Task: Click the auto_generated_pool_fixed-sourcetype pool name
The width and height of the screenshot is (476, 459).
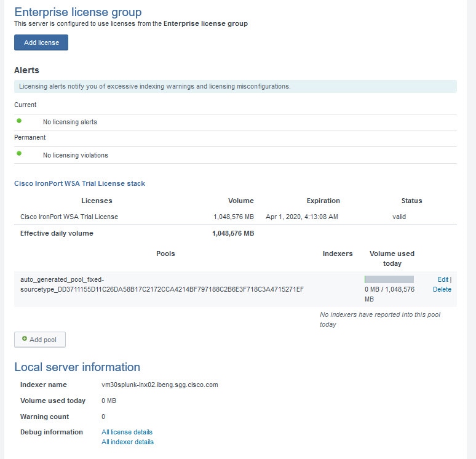Action: (x=162, y=284)
